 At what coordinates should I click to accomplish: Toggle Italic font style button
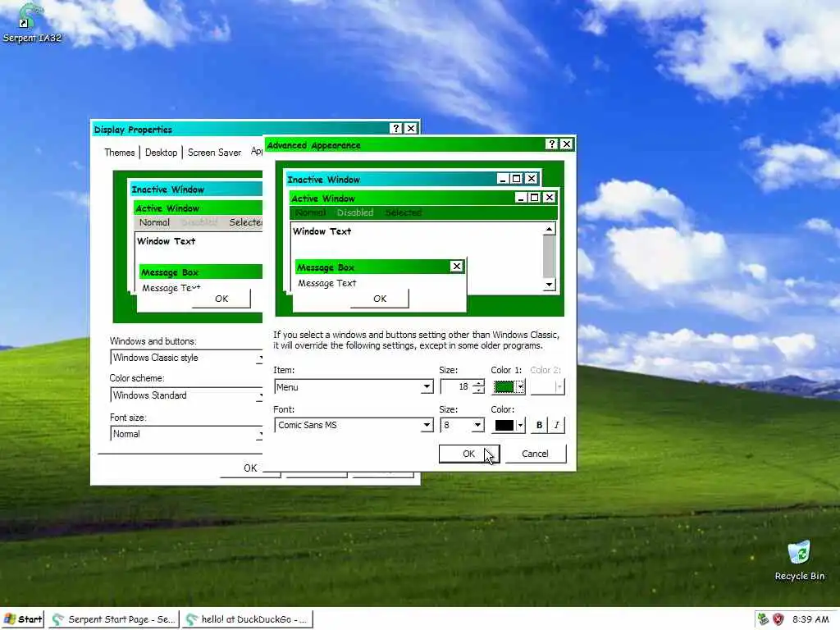557,426
